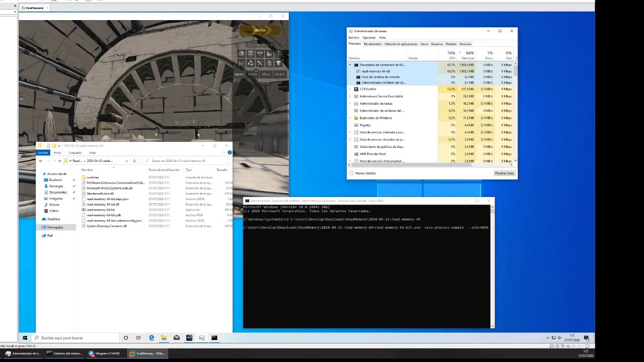Image resolution: width=644 pixels, height=362 pixels.
Task: Open the Vista menu in Task Manager
Action: point(382,38)
